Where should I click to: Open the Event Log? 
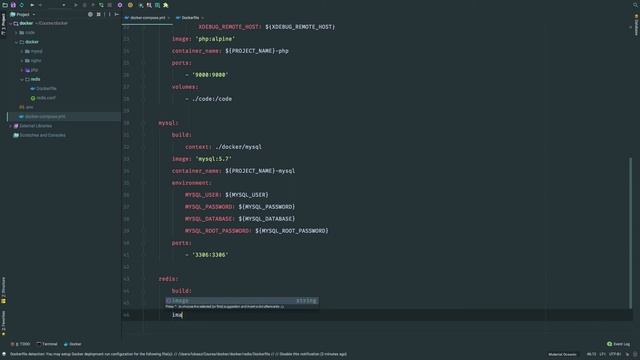(618, 344)
